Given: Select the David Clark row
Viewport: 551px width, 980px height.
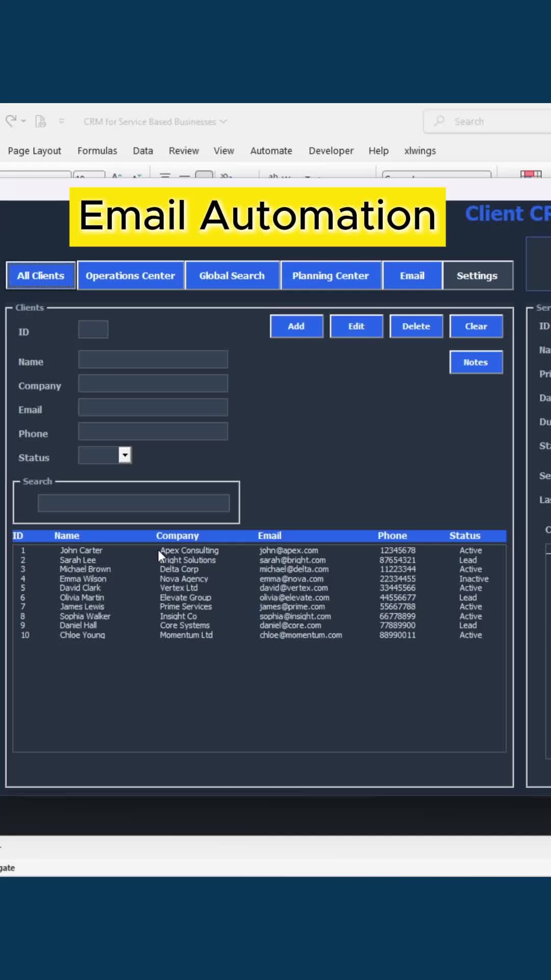Looking at the screenshot, I should (x=259, y=588).
